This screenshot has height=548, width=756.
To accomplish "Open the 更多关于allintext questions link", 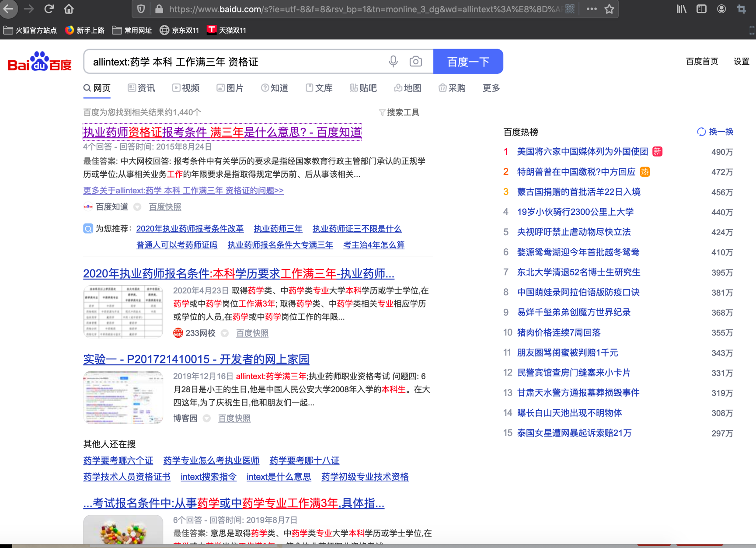I will pyautogui.click(x=184, y=191).
